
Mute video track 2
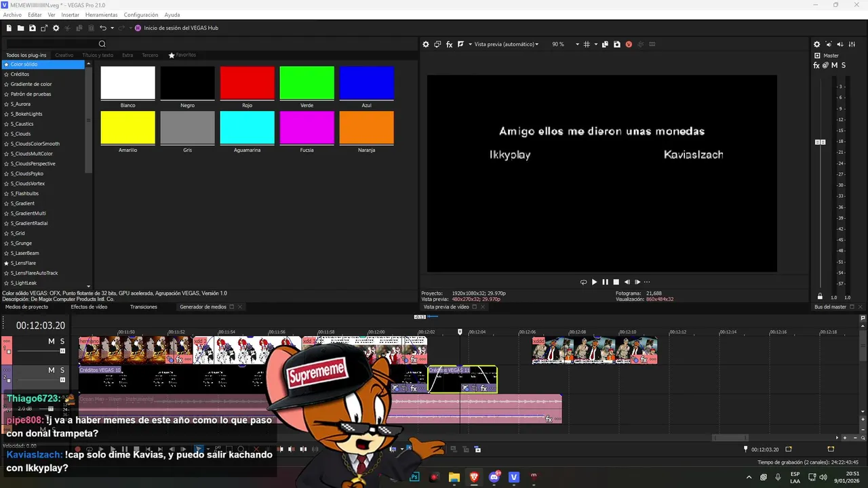pos(51,370)
